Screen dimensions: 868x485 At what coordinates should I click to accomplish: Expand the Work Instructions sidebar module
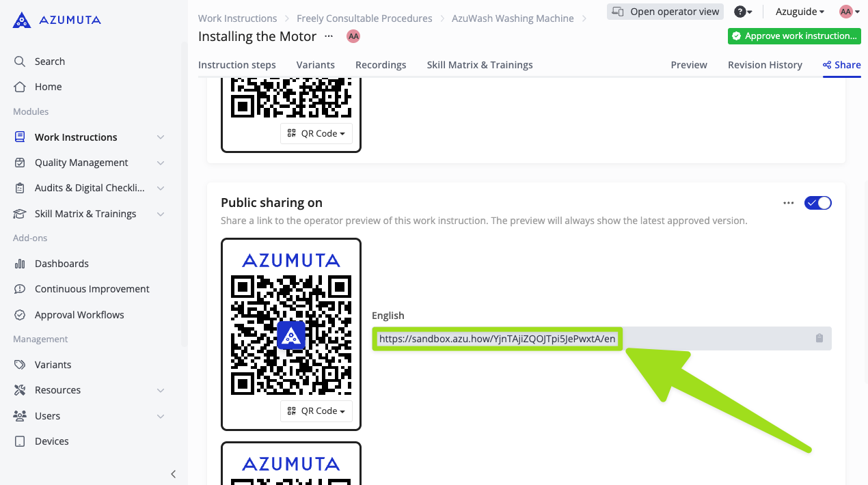160,137
